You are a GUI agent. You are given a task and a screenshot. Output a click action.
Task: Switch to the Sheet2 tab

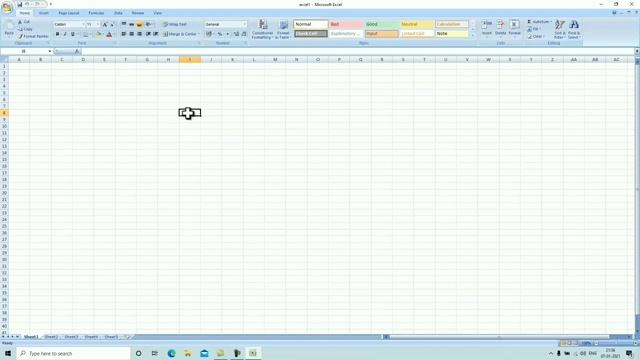tap(51, 337)
